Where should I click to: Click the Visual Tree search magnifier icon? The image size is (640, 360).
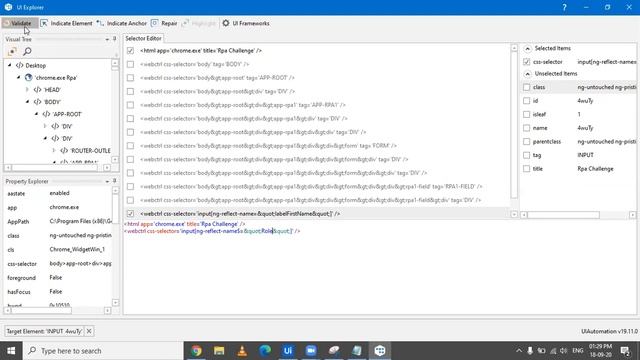point(27,51)
